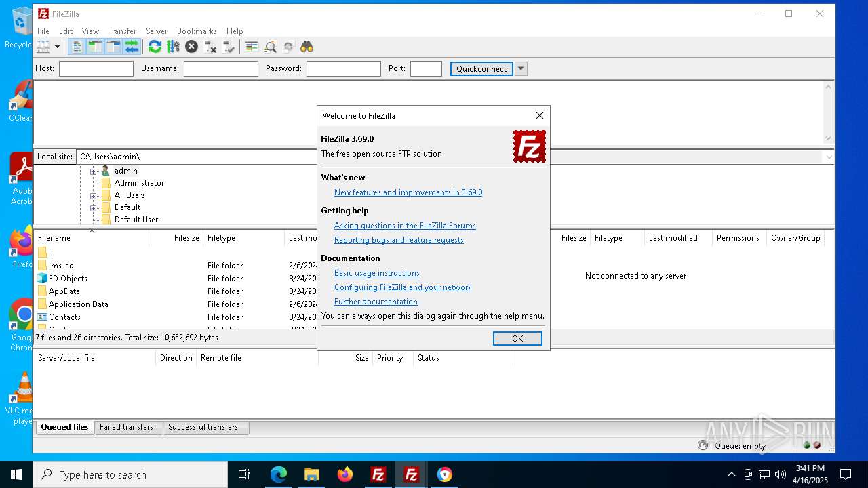Expand the admin folder in tree
This screenshot has width=868, height=488.
point(94,171)
